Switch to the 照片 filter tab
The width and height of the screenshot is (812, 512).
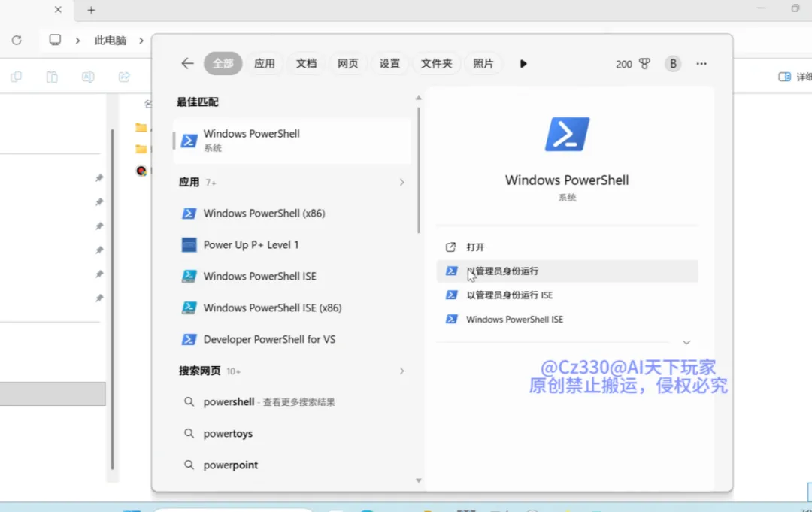(483, 64)
